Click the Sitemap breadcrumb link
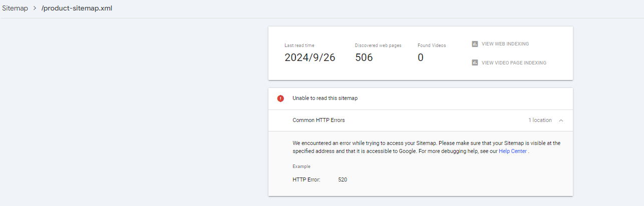The height and width of the screenshot is (206, 644). (x=15, y=8)
